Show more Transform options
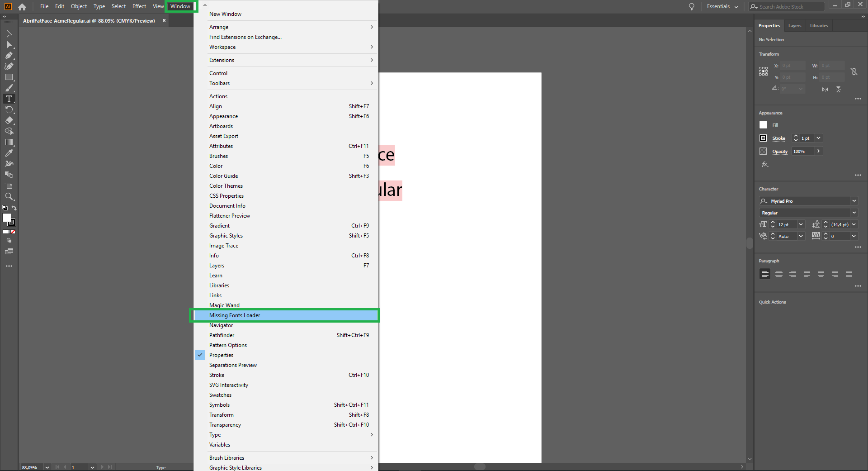 [858, 99]
